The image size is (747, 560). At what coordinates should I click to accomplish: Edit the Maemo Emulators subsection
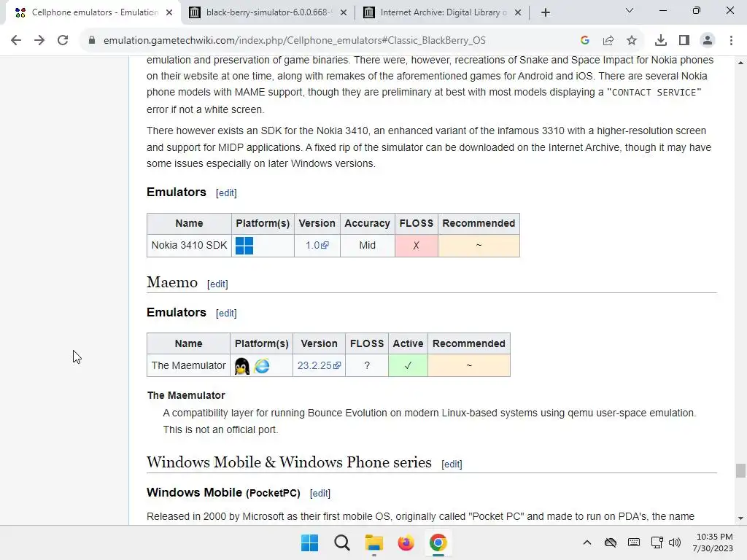click(x=226, y=314)
